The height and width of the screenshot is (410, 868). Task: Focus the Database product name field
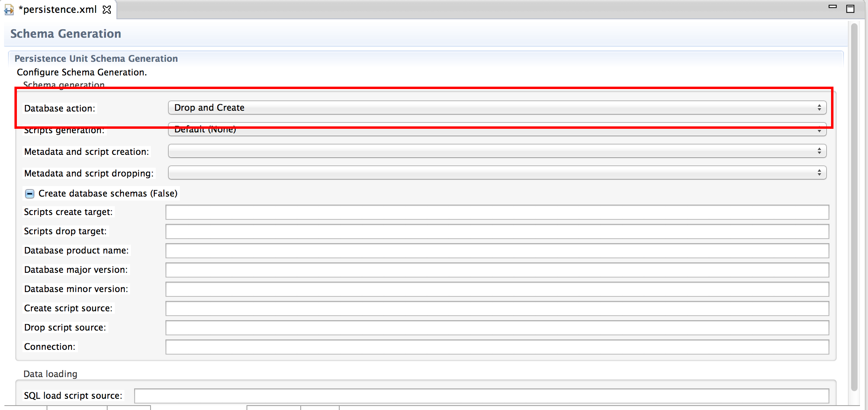(497, 251)
